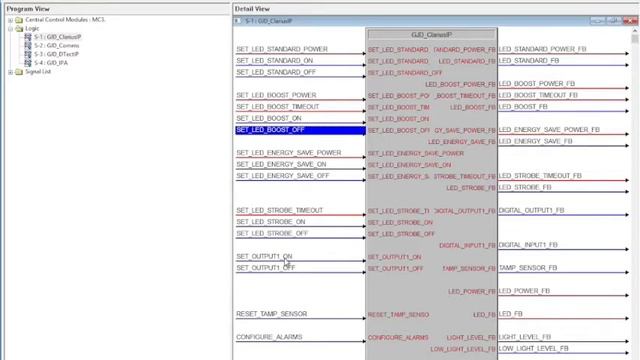The height and width of the screenshot is (360, 640).
Task: Click the logic sheet icon for S-4
Action: point(28,63)
